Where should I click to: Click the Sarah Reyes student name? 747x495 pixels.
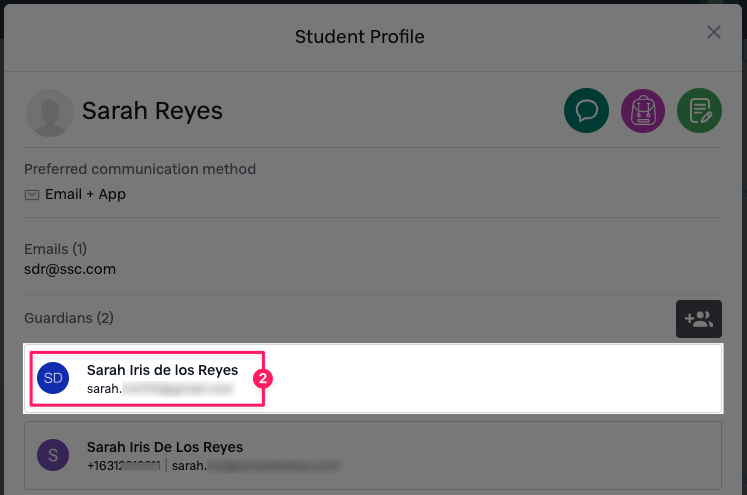tap(152, 111)
